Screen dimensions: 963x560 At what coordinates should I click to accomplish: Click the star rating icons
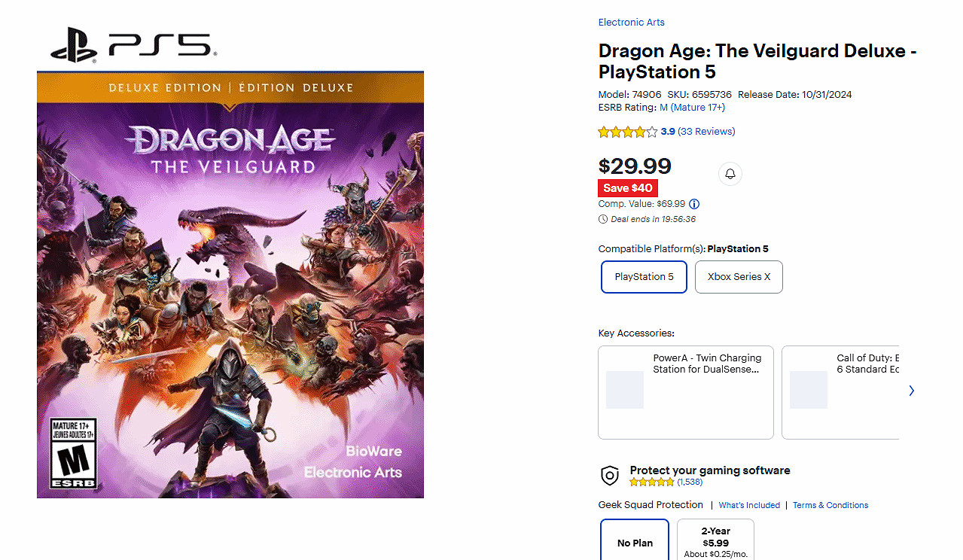click(x=627, y=132)
